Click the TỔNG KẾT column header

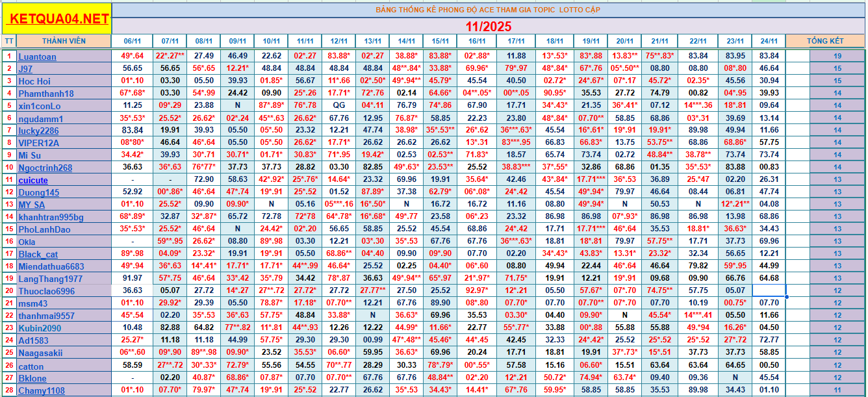click(825, 41)
